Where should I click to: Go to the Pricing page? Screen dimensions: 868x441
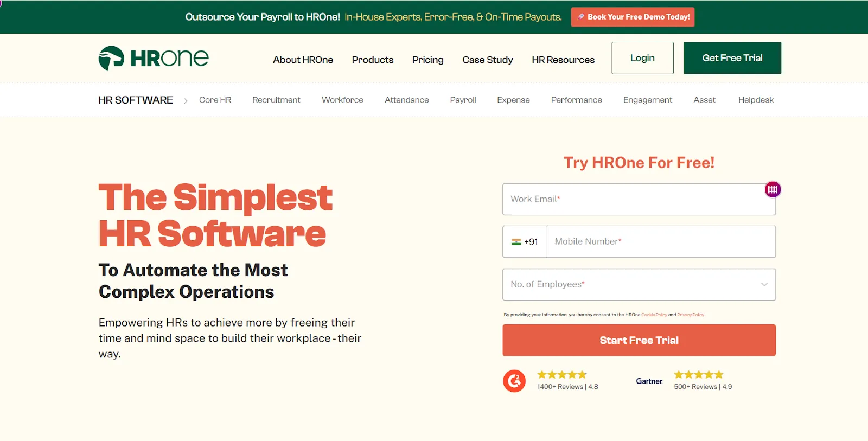point(428,60)
